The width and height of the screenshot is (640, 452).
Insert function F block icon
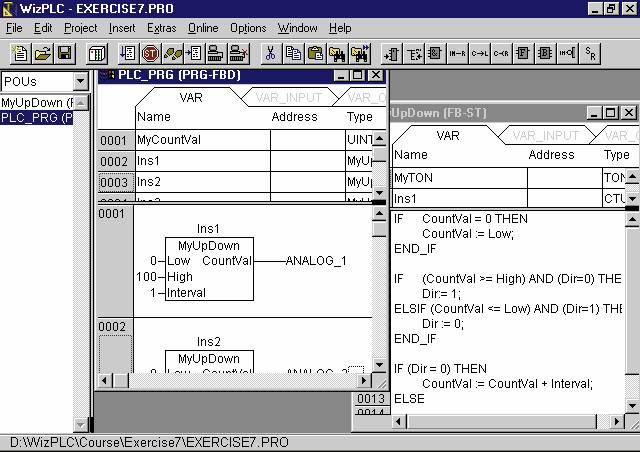(523, 53)
